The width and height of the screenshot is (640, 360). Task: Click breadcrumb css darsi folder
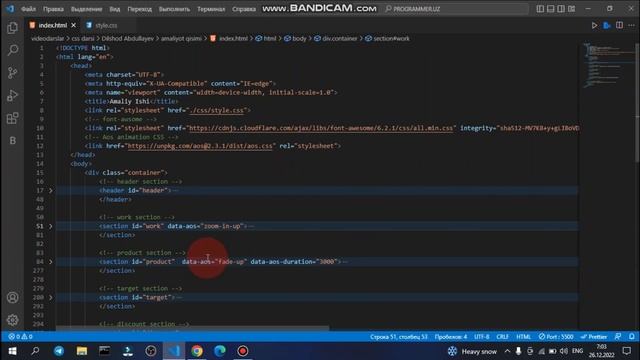[x=83, y=38]
